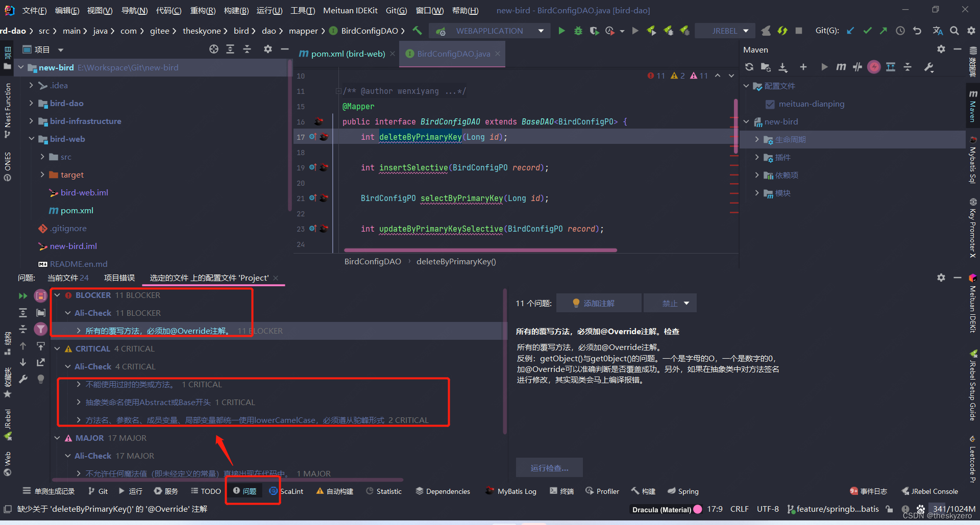The height and width of the screenshot is (525, 980).
Task: Open Search Everywhere magnifier icon
Action: [x=954, y=31]
